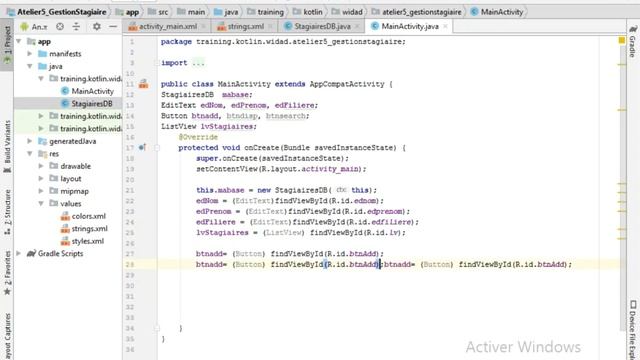Open strings.xml in values folder

pyautogui.click(x=89, y=229)
